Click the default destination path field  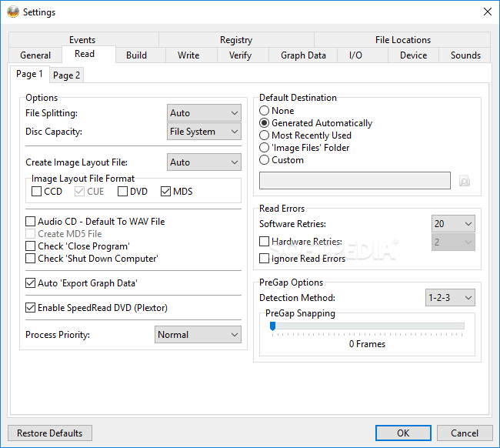tap(355, 181)
